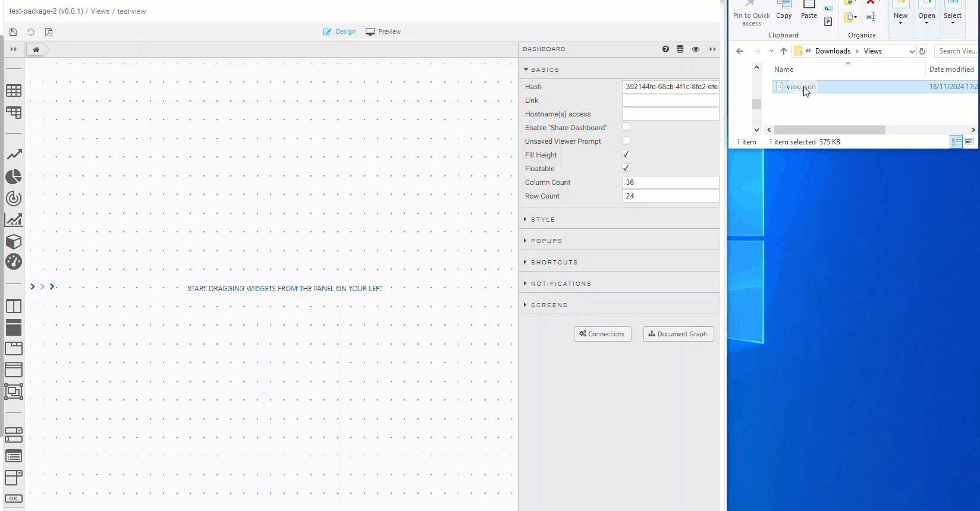This screenshot has height=511, width=980.
Task: Click the save dashboard icon
Action: click(x=13, y=32)
